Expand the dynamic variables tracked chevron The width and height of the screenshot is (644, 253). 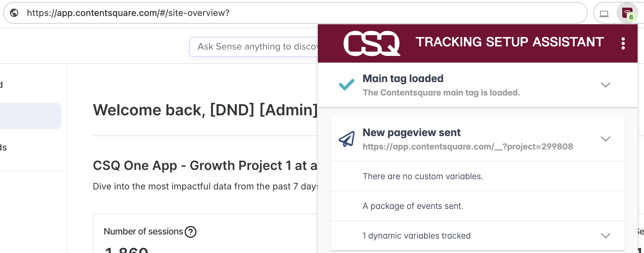[x=605, y=236]
